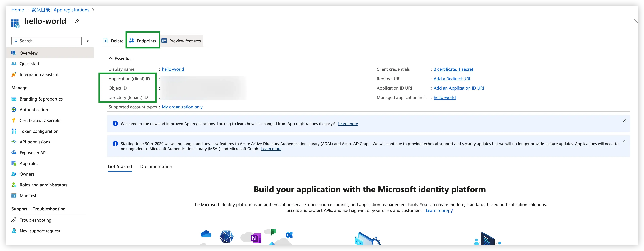Click the Object ID label

118,88
